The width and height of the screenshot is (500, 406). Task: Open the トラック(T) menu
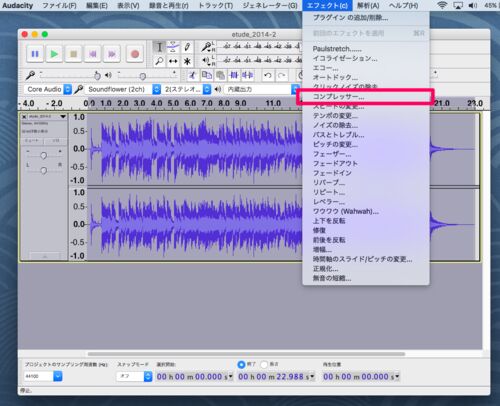215,6
